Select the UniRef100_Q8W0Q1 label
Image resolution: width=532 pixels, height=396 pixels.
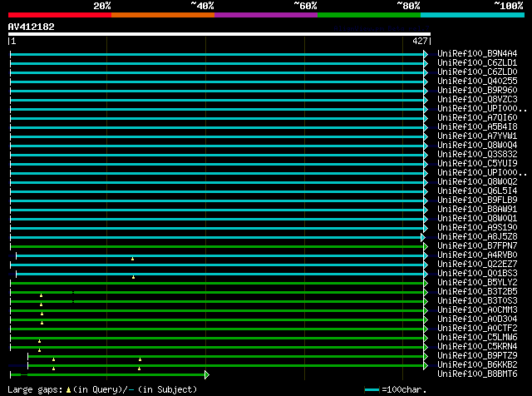coord(477,219)
